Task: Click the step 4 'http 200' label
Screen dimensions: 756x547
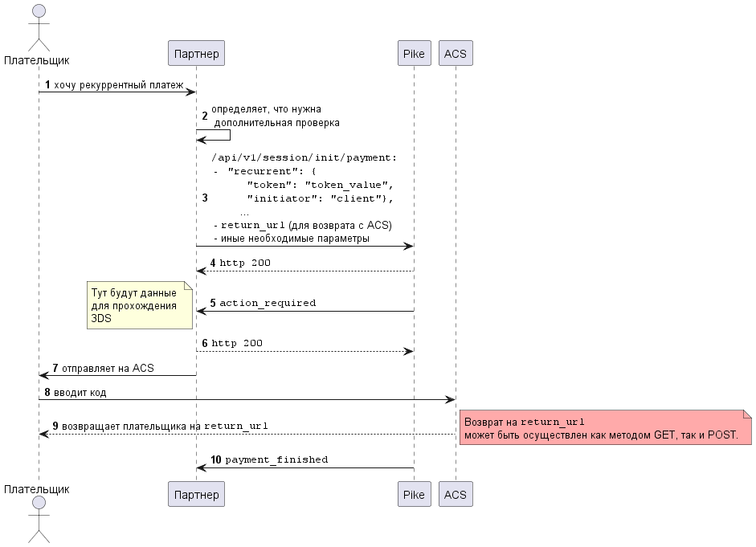Action: click(244, 263)
